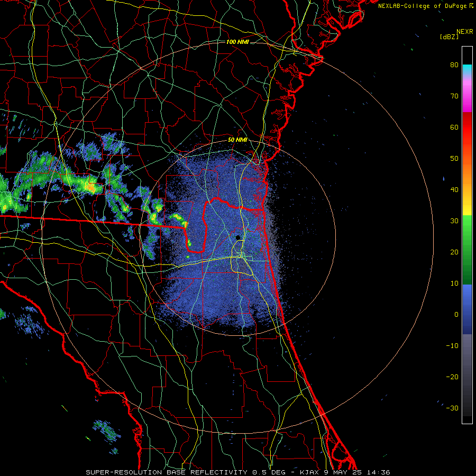Image resolution: width=476 pixels, height=476 pixels.
Task: Click the 100 NMI range ring label
Action: pyautogui.click(x=237, y=42)
